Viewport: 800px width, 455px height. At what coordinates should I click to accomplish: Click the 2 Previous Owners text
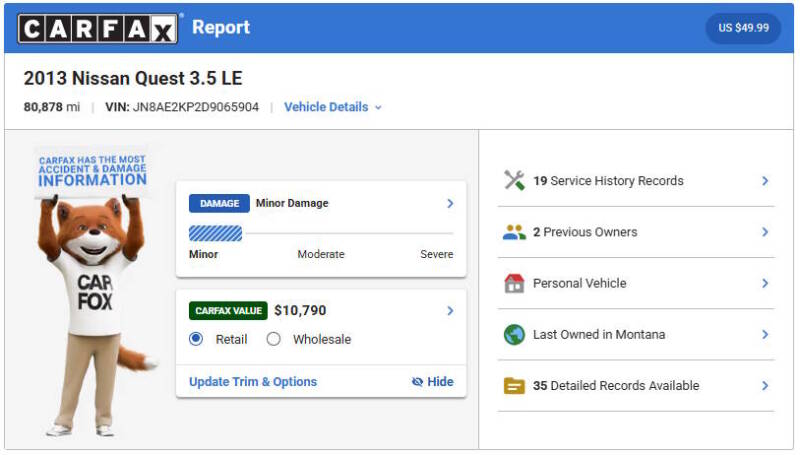point(585,232)
